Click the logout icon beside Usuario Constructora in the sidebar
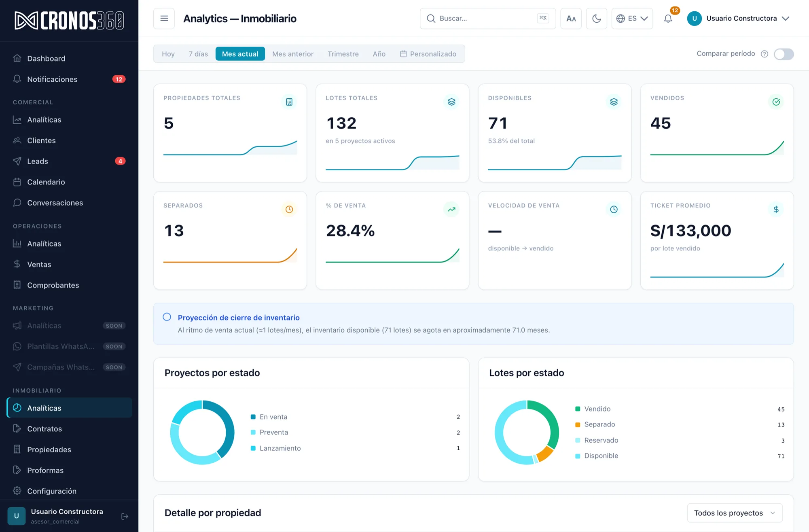Viewport: 809px width, 532px height. click(125, 516)
